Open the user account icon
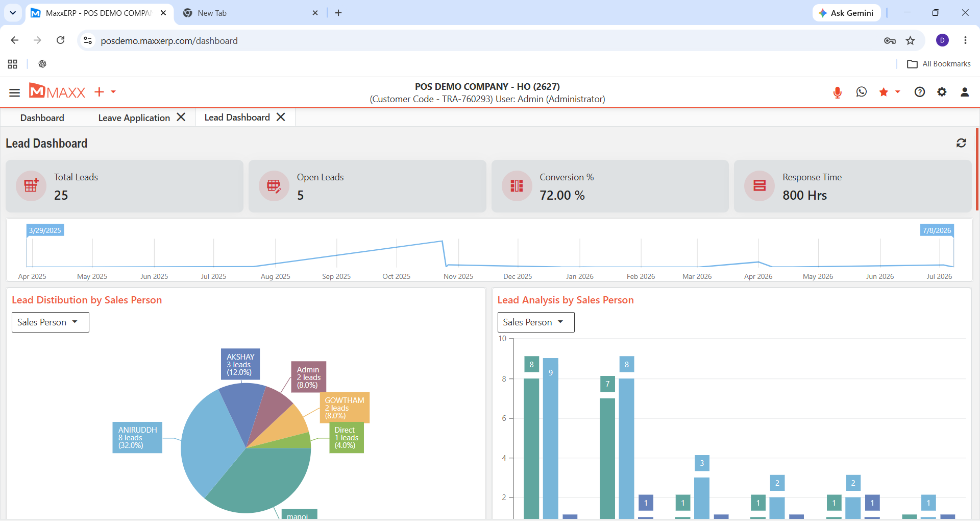Image resolution: width=980 pixels, height=521 pixels. click(965, 92)
